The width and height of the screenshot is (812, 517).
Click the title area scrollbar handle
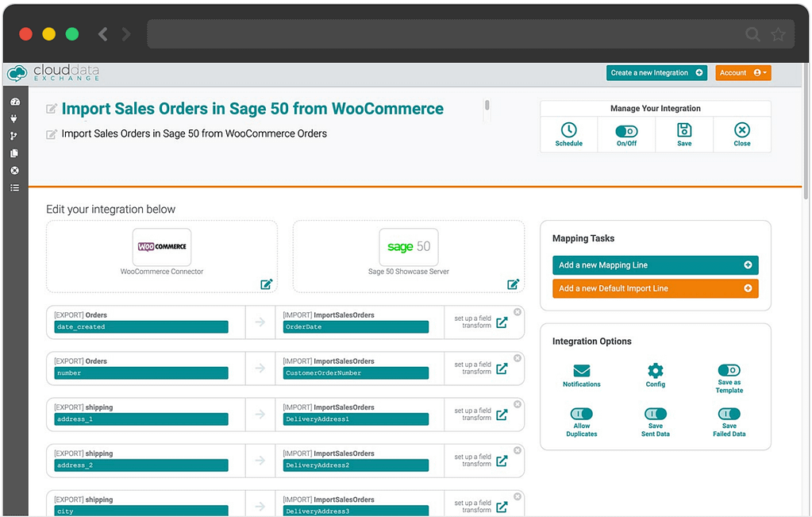(487, 105)
